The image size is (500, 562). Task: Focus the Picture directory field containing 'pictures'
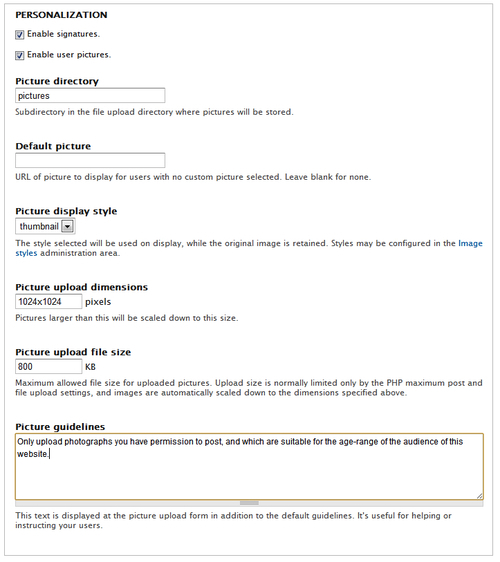click(90, 96)
